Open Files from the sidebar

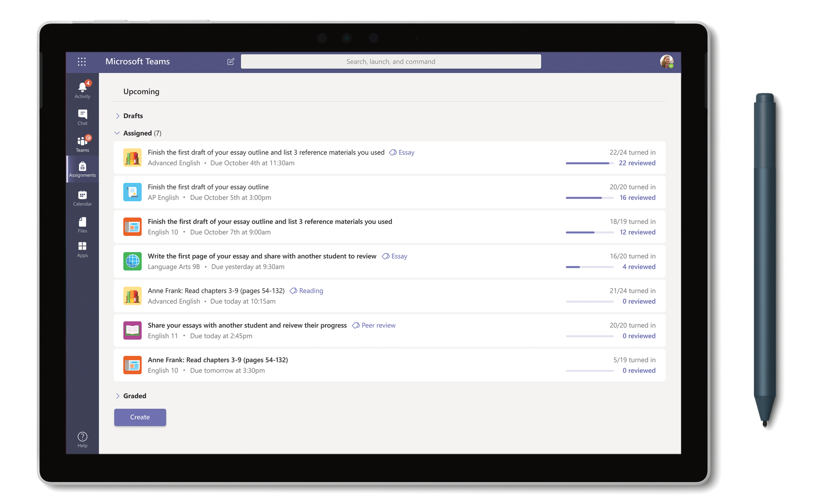pyautogui.click(x=82, y=225)
